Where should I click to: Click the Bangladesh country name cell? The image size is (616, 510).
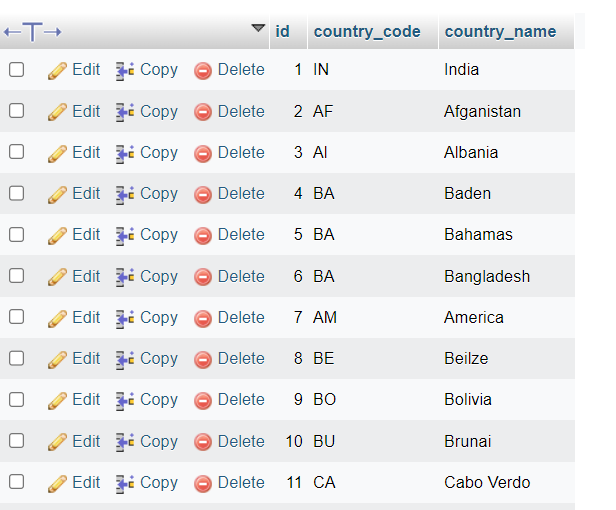(x=487, y=276)
